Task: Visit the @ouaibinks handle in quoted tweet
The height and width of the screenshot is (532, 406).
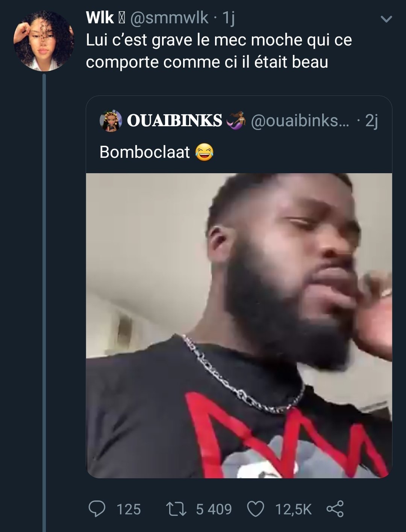Action: pyautogui.click(x=300, y=121)
